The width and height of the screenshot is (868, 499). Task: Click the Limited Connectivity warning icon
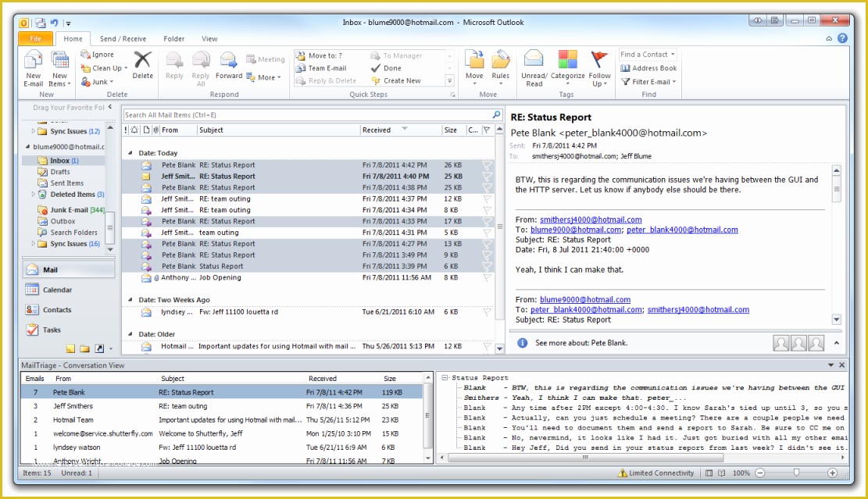(x=622, y=473)
